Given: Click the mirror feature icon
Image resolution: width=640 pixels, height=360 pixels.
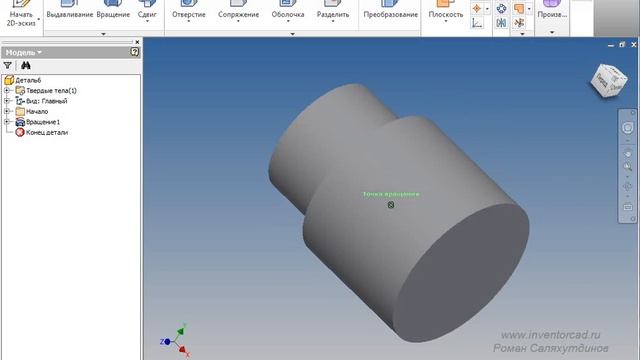Looking at the screenshot, I should (x=501, y=22).
